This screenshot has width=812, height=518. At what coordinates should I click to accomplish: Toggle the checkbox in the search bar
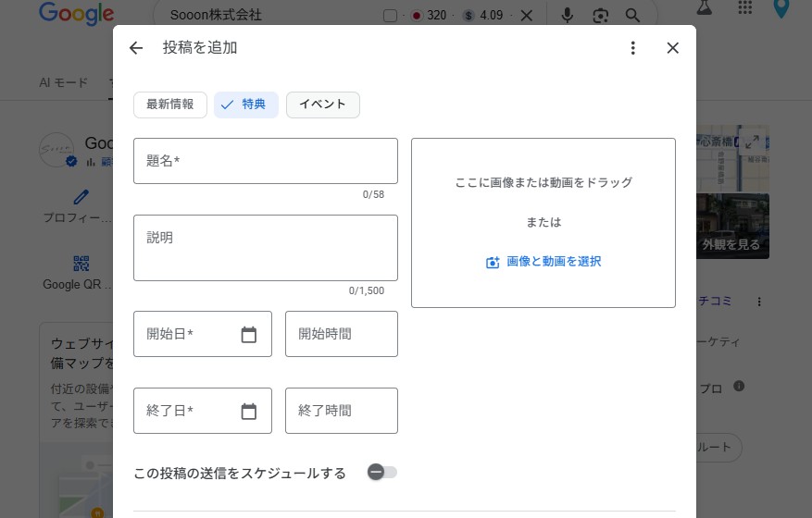pos(390,16)
